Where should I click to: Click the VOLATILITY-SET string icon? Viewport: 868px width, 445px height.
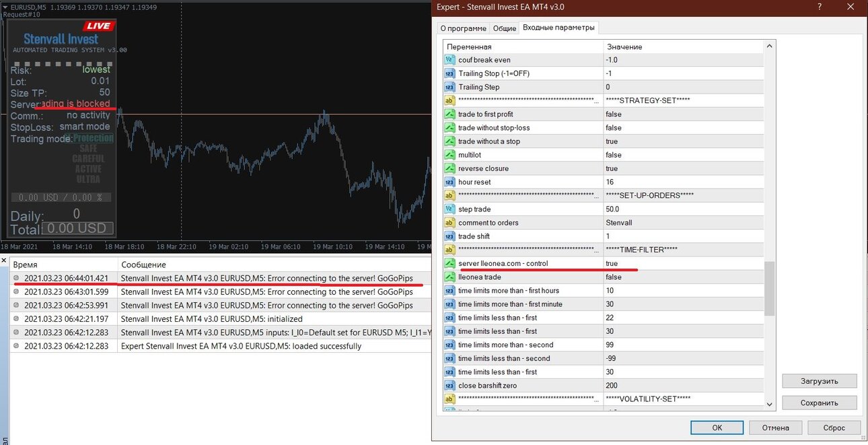[x=450, y=399]
